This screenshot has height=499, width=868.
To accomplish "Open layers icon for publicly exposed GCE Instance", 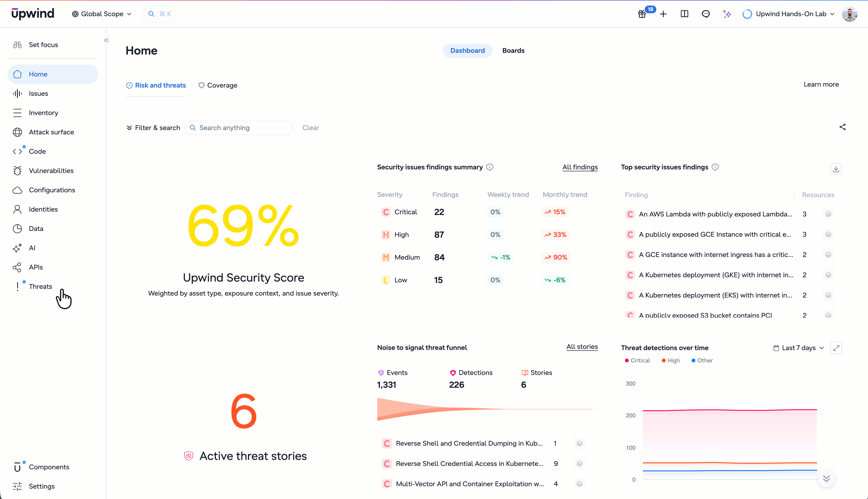I will coord(828,235).
